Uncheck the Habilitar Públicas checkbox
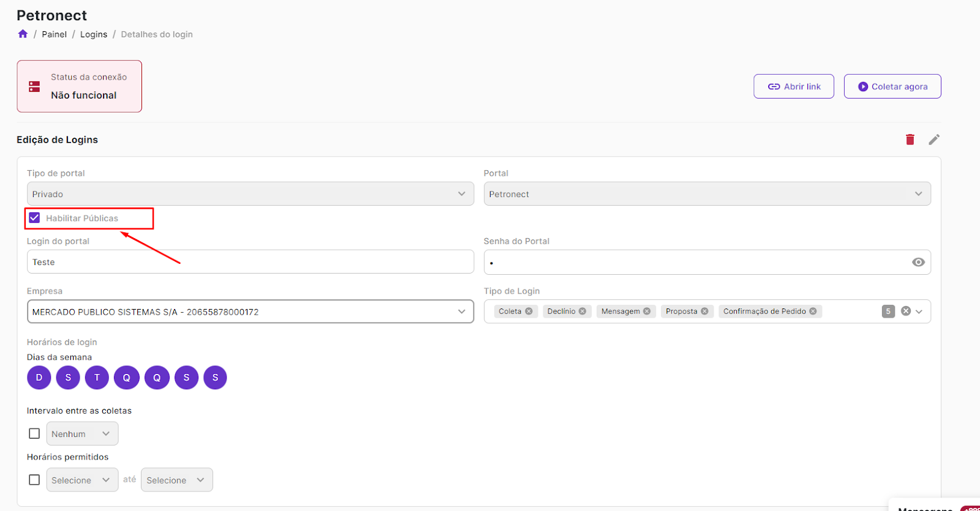Viewport: 980px width, 511px height. (34, 218)
